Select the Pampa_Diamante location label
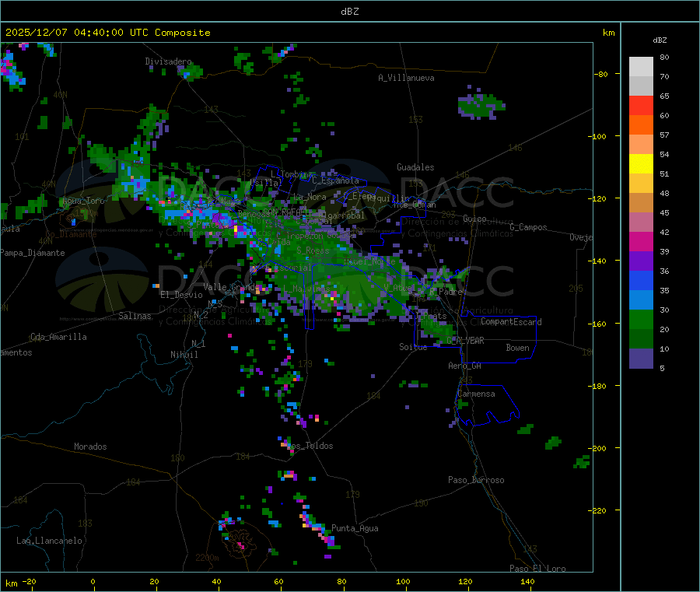Screen dimensions: 700x592 coord(33,253)
